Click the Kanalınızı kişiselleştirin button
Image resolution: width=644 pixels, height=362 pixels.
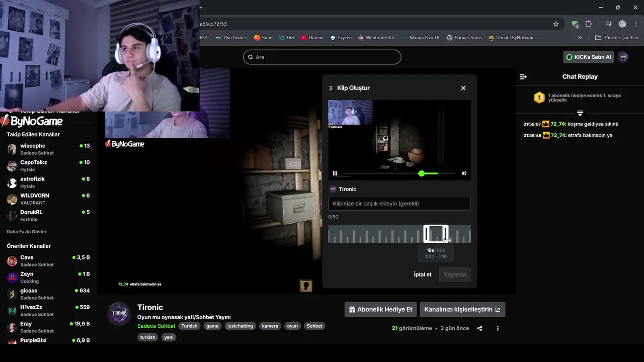click(x=462, y=310)
